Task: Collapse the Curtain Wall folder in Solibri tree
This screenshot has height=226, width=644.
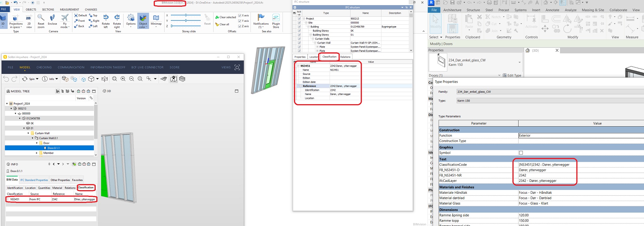Action: point(28,133)
